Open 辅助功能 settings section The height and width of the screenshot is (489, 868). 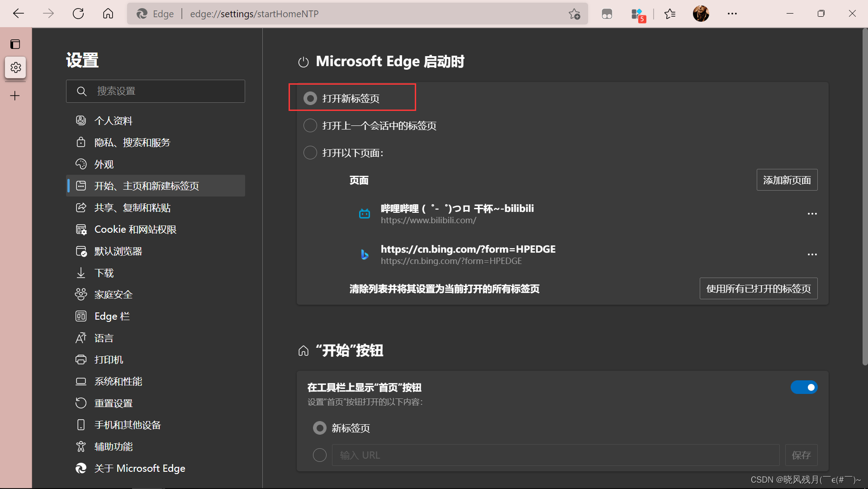pyautogui.click(x=156, y=446)
